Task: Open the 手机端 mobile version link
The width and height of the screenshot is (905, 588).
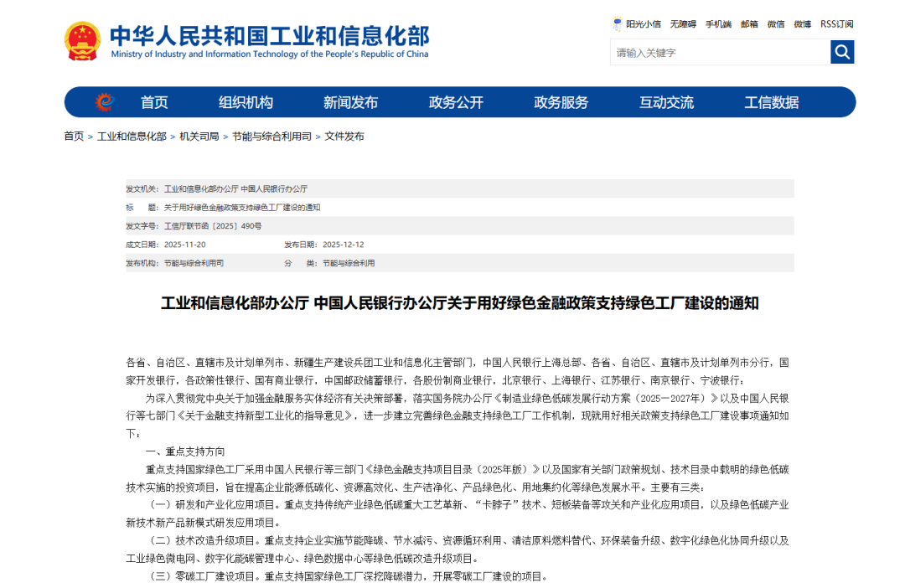Action: click(x=718, y=24)
